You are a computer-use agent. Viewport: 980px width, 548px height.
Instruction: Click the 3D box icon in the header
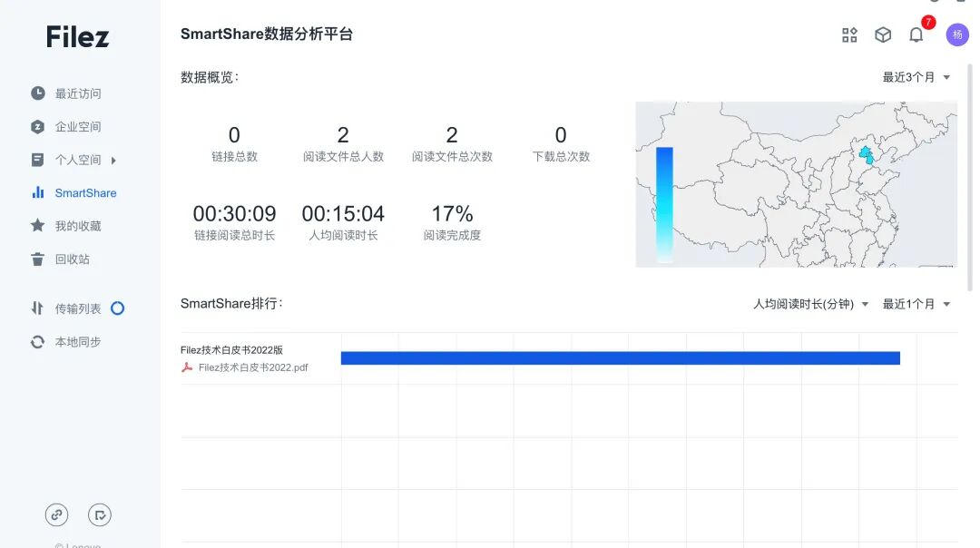(883, 34)
